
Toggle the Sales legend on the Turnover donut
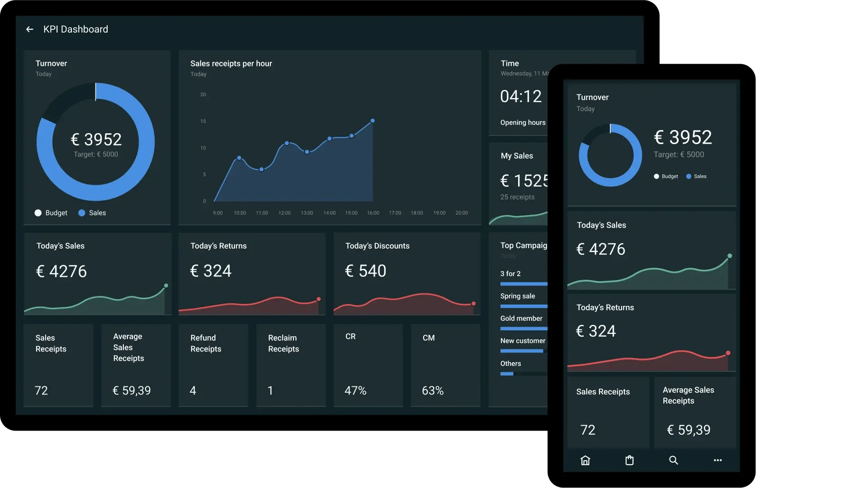pos(92,213)
